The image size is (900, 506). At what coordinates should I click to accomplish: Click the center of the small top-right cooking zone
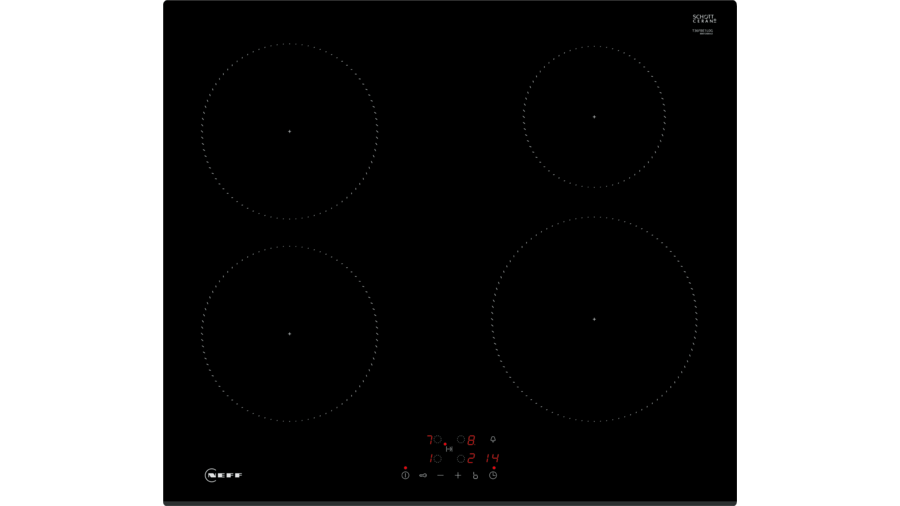pos(594,117)
